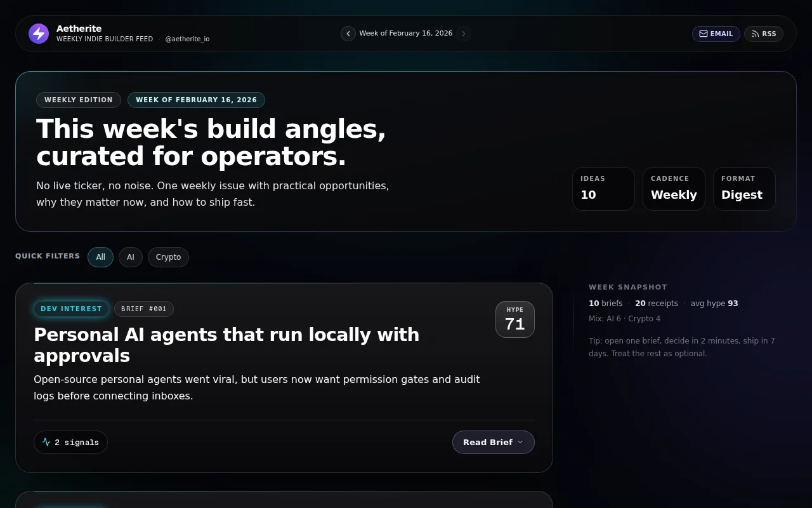Click the RSS feed icon
The image size is (812, 508).
point(756,34)
